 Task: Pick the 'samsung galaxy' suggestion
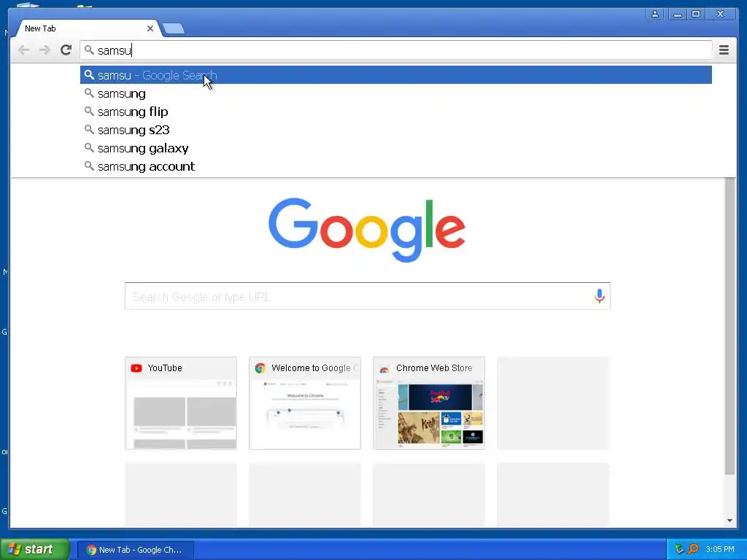pyautogui.click(x=395, y=148)
